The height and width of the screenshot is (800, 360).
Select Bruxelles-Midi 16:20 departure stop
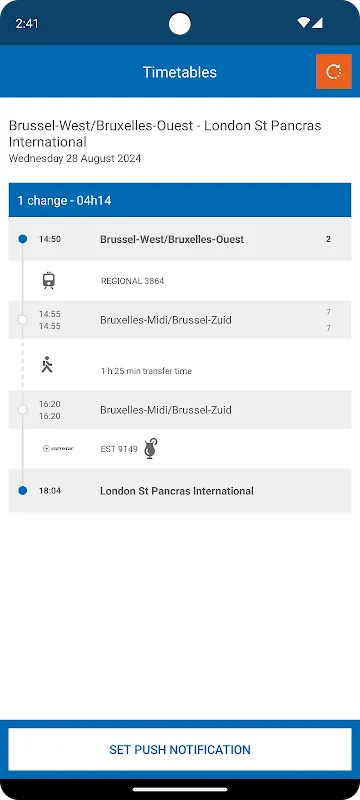[180, 410]
